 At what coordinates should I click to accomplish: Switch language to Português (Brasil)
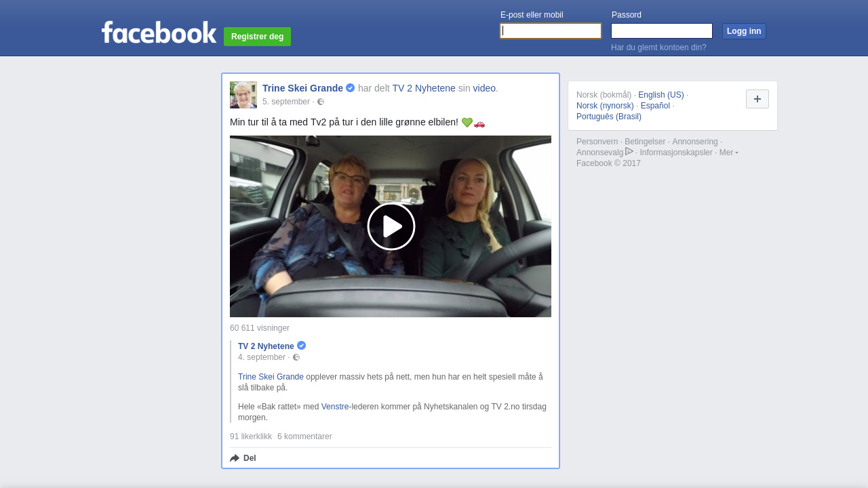coord(609,117)
